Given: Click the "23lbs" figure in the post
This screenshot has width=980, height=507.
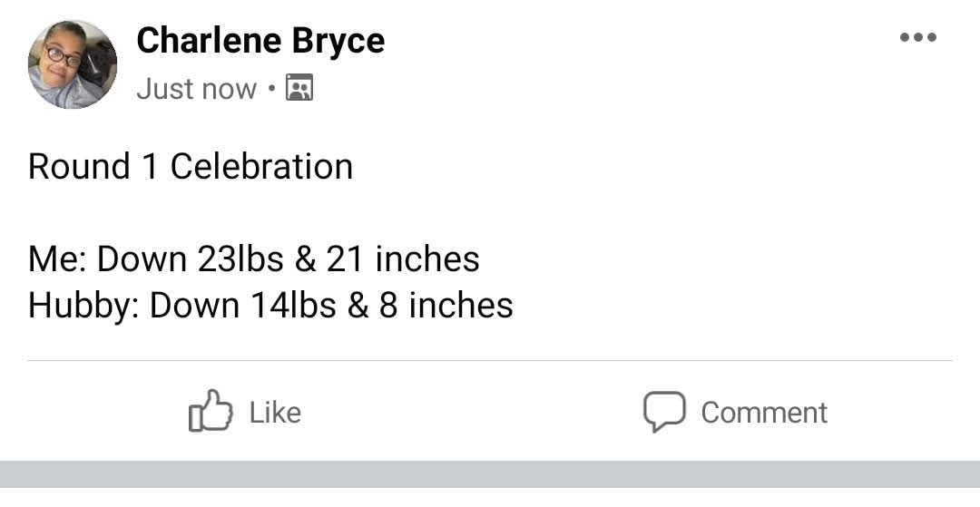Looking at the screenshot, I should click(x=240, y=259).
